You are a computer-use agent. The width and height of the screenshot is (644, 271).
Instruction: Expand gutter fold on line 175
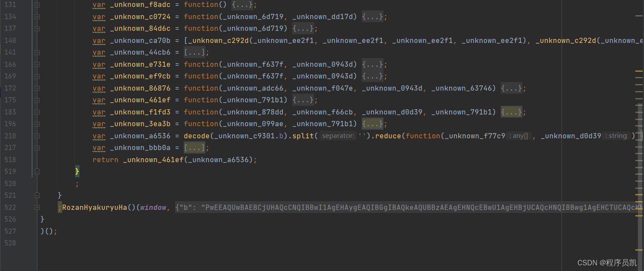37,100
